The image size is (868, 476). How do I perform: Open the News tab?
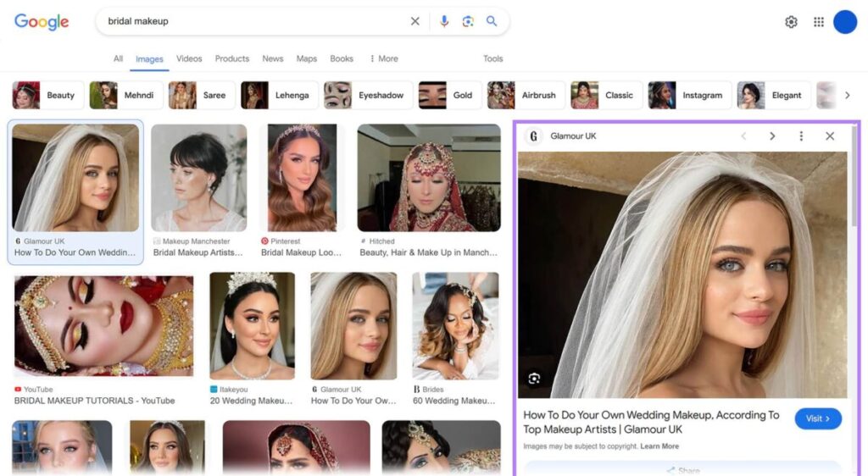273,58
